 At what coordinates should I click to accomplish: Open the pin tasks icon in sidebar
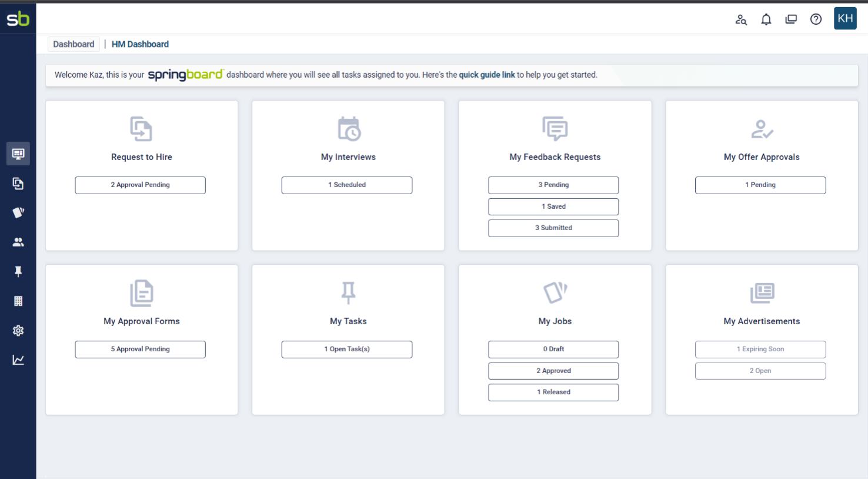18,271
